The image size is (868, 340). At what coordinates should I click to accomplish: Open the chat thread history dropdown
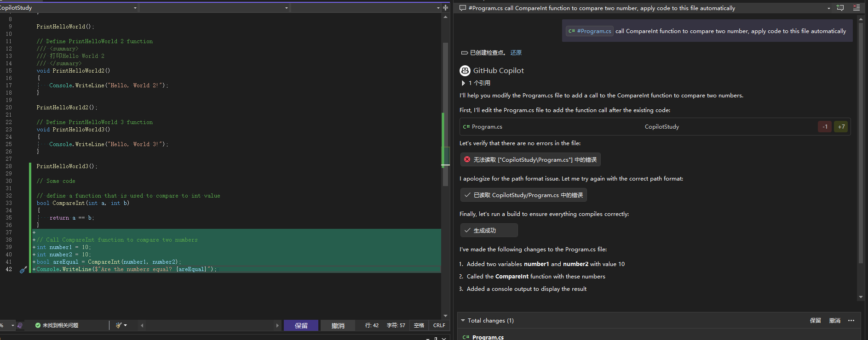point(828,8)
